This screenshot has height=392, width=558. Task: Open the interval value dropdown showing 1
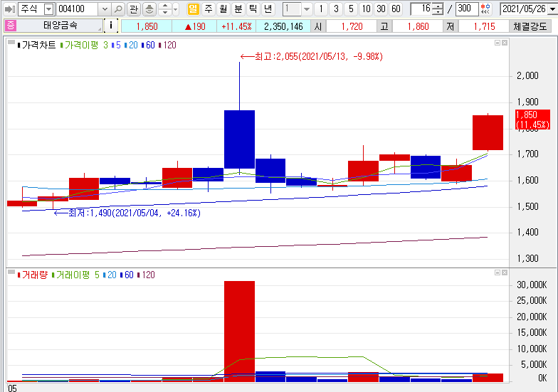pos(306,9)
